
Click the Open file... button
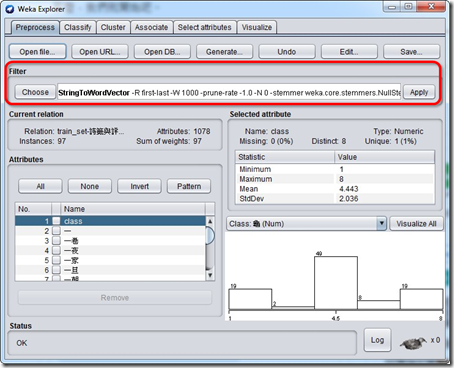[37, 52]
